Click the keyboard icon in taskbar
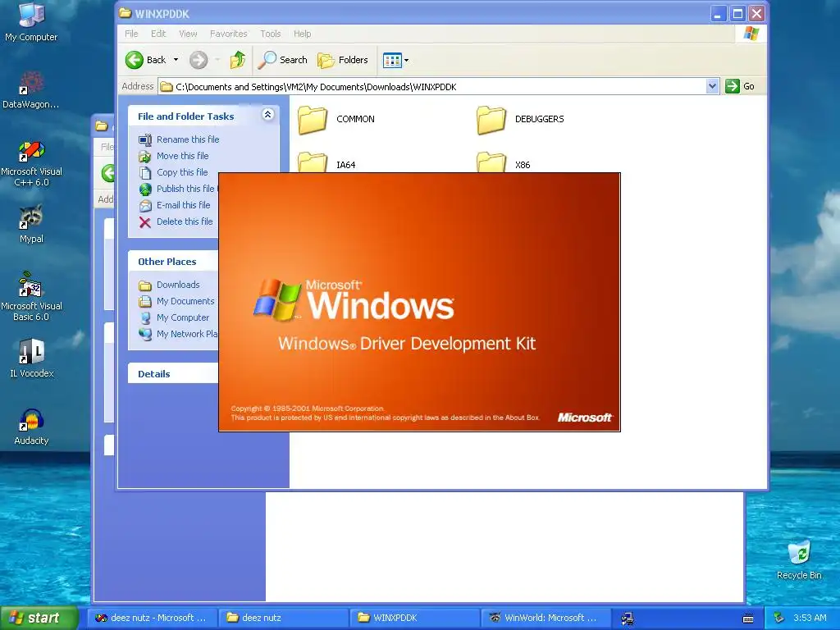This screenshot has width=840, height=630. pos(748,619)
